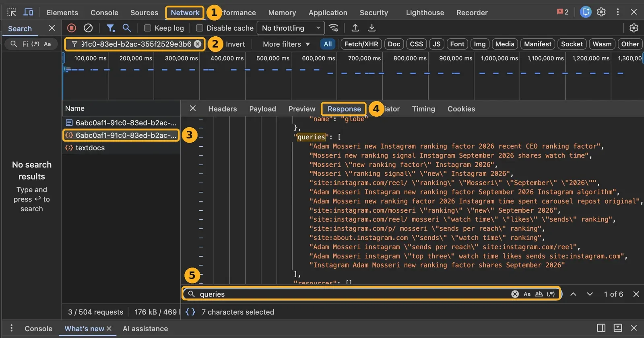Filter requests by CSS type
This screenshot has width=644, height=338.
click(416, 44)
